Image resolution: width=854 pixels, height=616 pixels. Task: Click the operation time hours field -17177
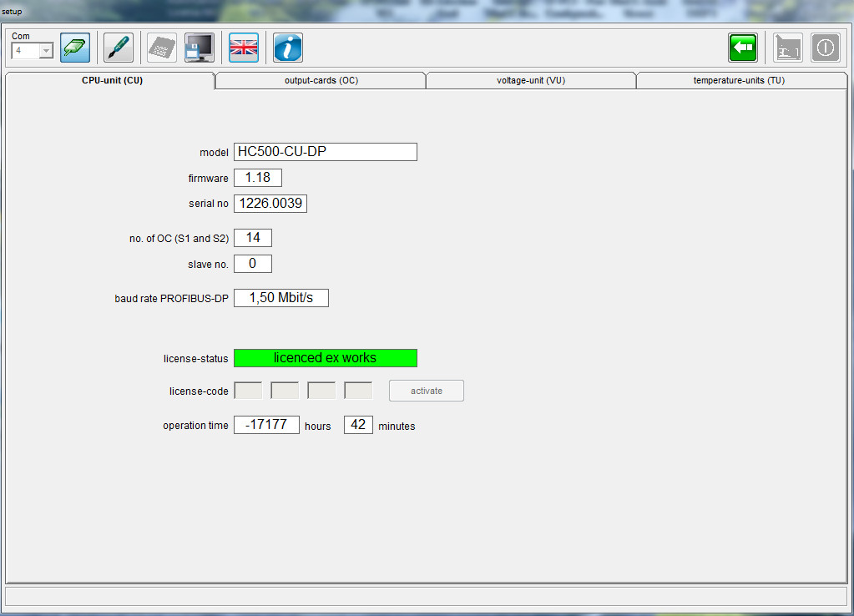point(266,425)
